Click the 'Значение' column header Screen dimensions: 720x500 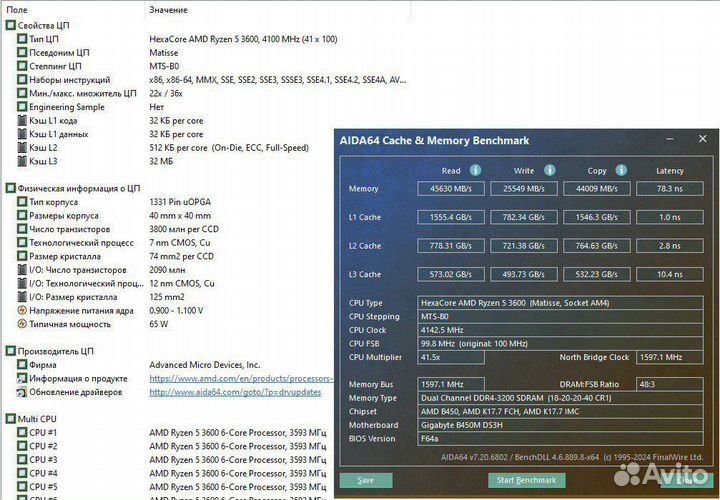[x=168, y=10]
